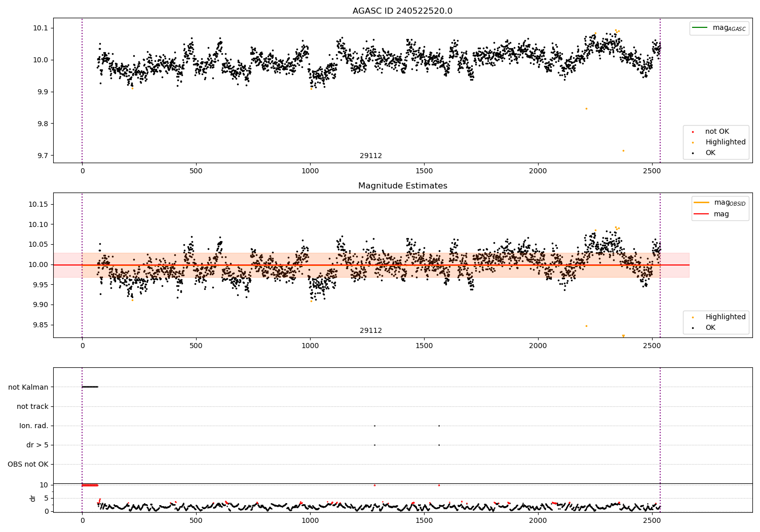Click the 'Ion. rad.' axis label

34,426
